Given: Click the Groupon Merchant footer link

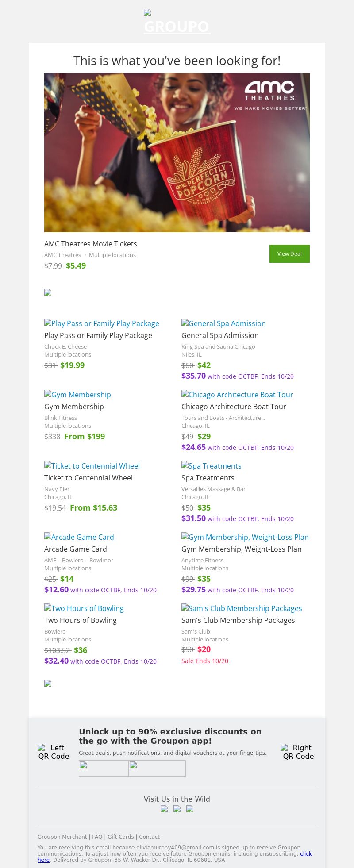Looking at the screenshot, I should [62, 837].
